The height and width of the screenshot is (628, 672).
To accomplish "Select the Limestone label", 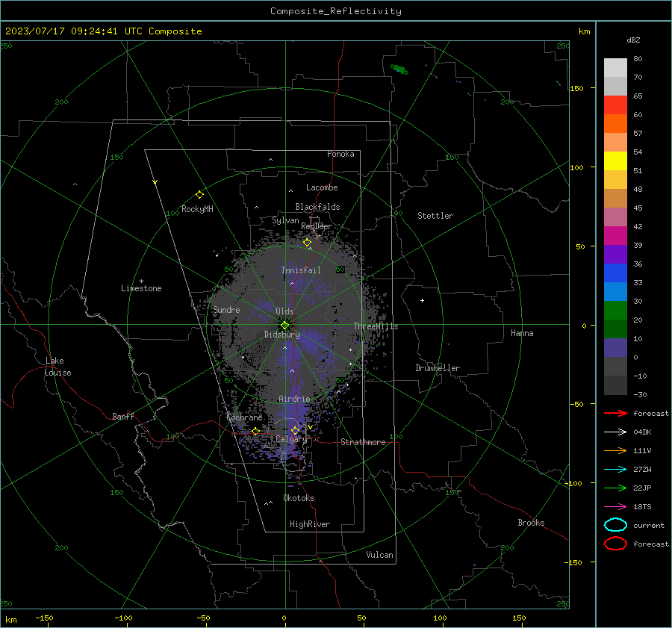I will [x=141, y=288].
